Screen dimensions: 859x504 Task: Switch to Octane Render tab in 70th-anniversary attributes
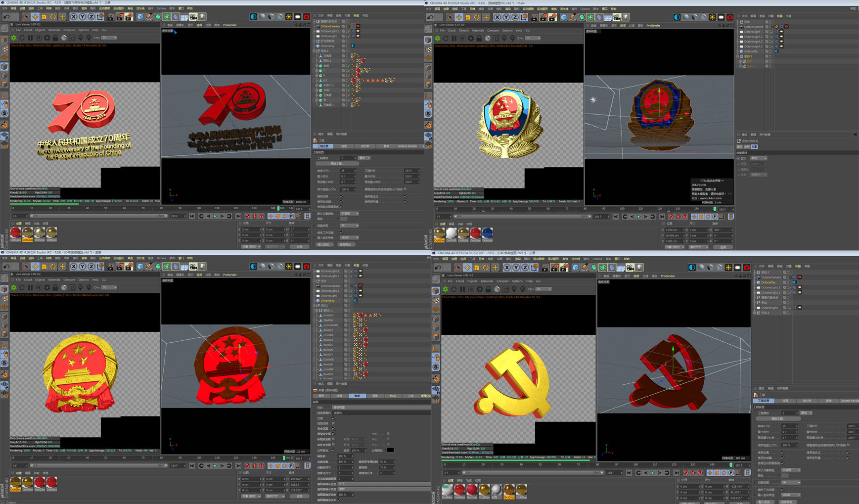[x=407, y=146]
